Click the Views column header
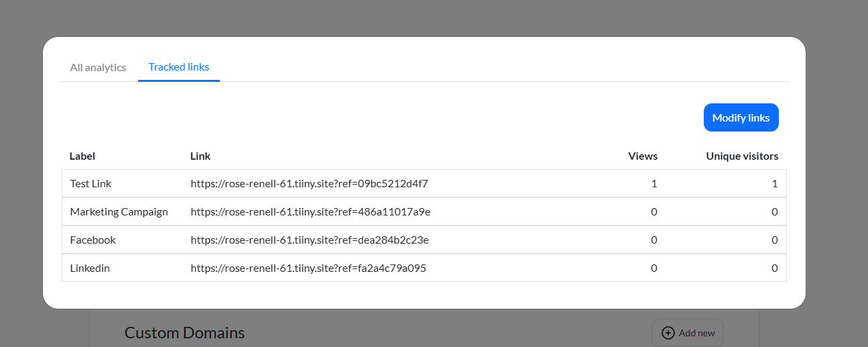 (643, 156)
